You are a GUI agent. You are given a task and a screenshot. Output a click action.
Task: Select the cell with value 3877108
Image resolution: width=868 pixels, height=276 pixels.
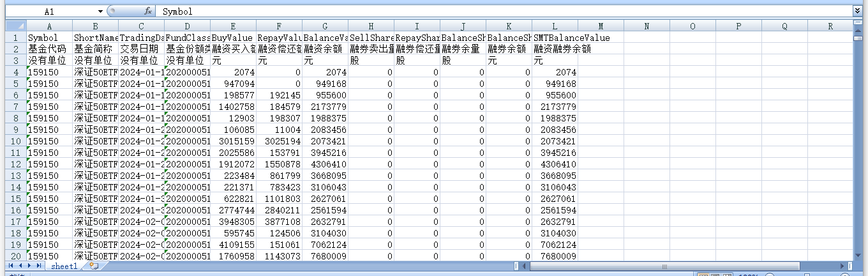pos(279,222)
